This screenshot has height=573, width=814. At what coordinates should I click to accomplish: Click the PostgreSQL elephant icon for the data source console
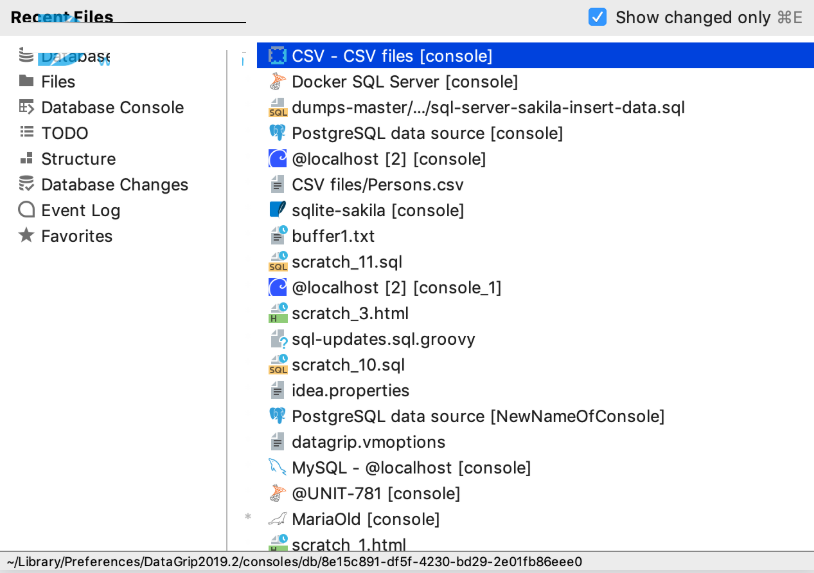pos(278,133)
